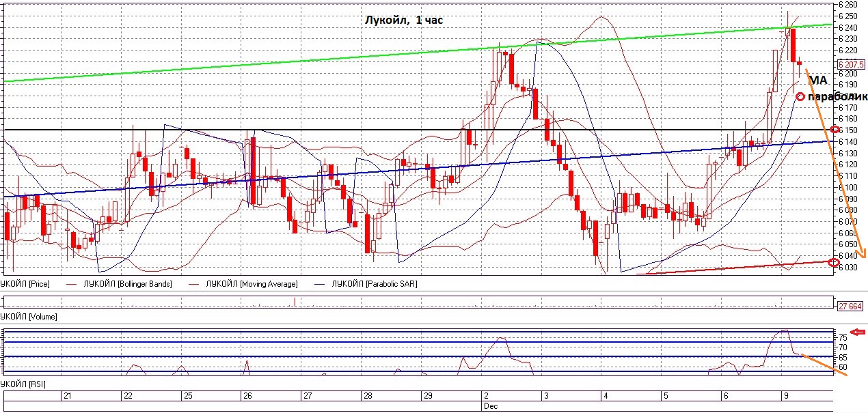Click price axis label 6 040
The height and width of the screenshot is (413, 868).
(x=848, y=255)
